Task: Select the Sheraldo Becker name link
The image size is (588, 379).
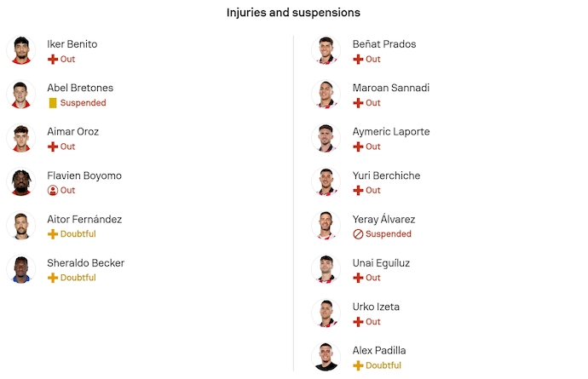Action: point(85,263)
